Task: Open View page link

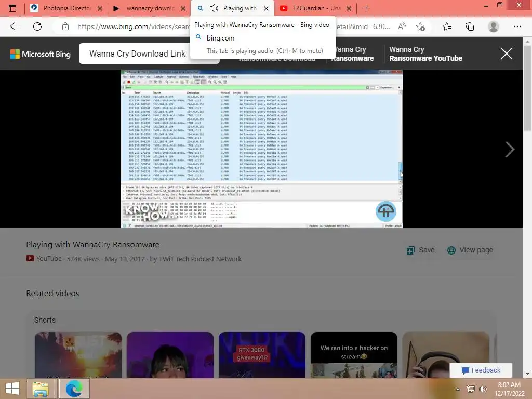Action: point(470,250)
